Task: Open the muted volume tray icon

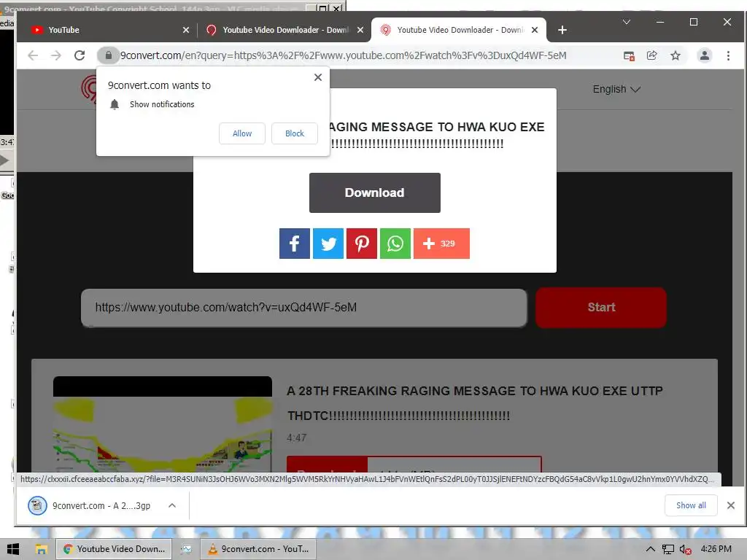Action: click(x=685, y=549)
